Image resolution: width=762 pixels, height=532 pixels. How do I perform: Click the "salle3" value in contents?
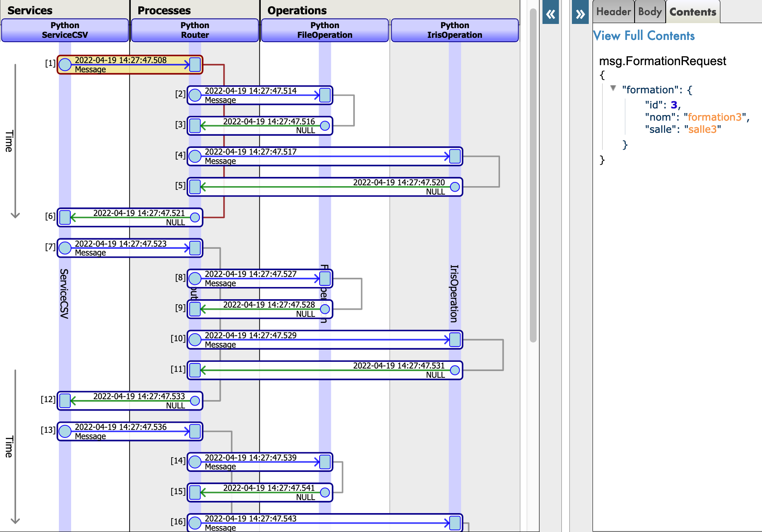703,129
